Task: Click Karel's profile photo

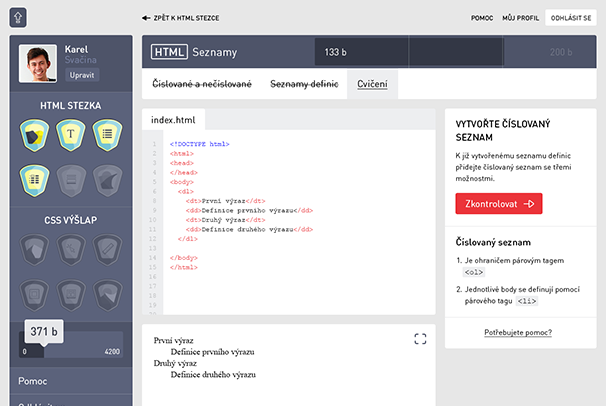Action: (37, 63)
